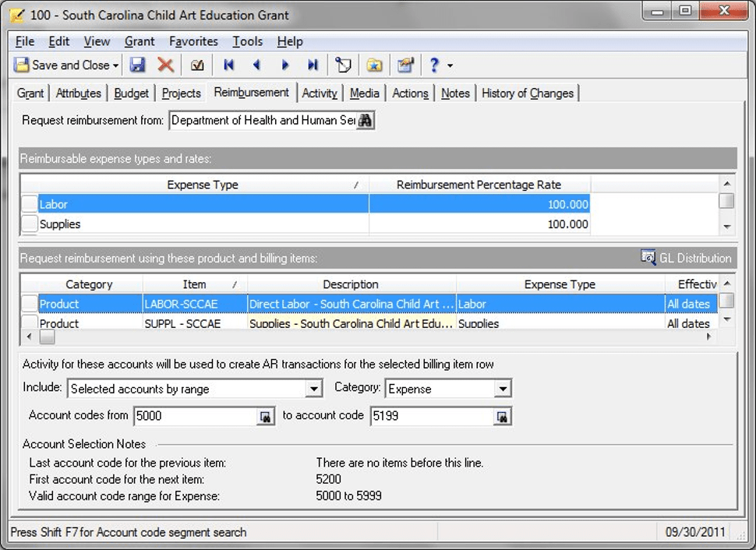756x550 pixels.
Task: Switch to the Budget tab
Action: [131, 93]
